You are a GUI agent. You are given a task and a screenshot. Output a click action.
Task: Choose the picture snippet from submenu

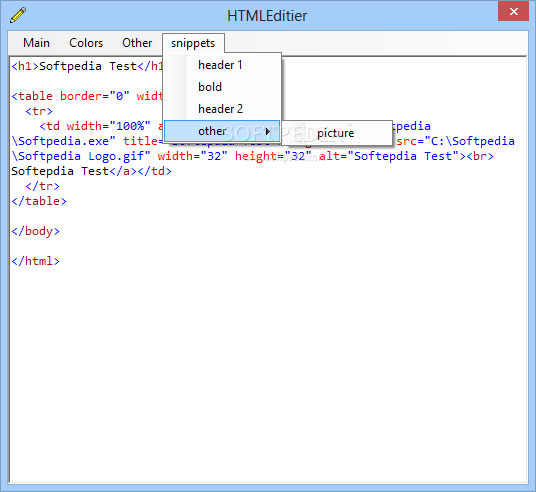click(x=337, y=133)
